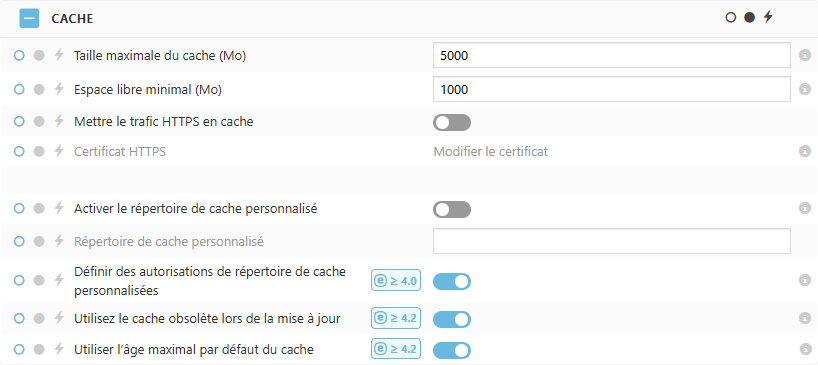Set gray dot flag for Répertoire de cache personnalisé
The height and width of the screenshot is (365, 818).
(x=39, y=241)
